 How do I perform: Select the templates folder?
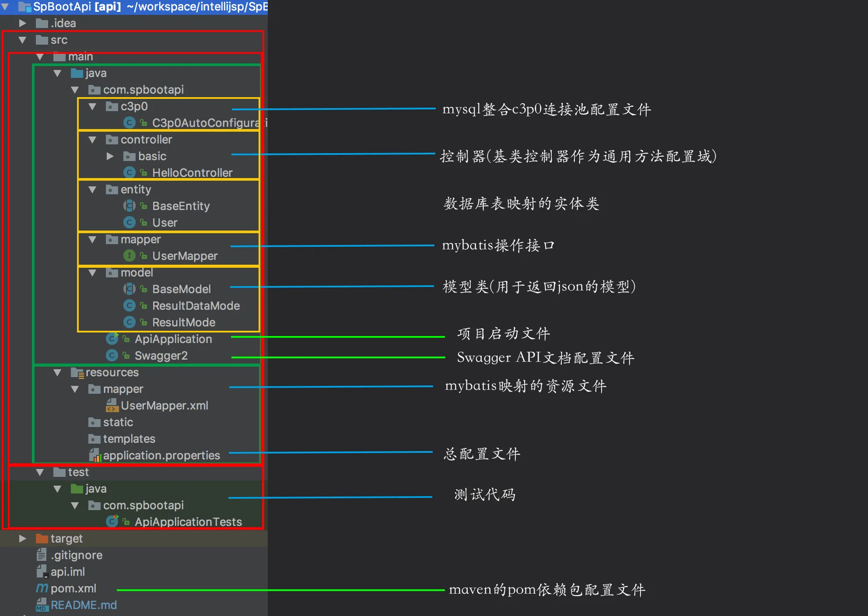click(129, 439)
